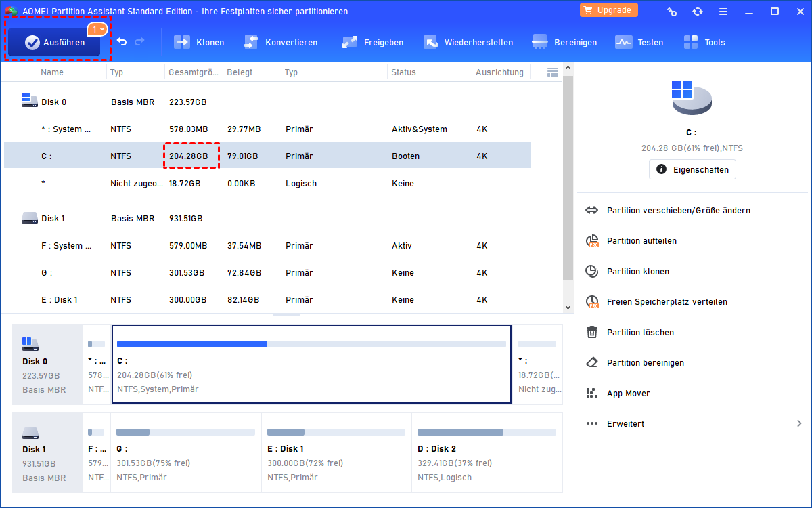
Task: Open the Testen toolbar menu
Action: pyautogui.click(x=639, y=42)
